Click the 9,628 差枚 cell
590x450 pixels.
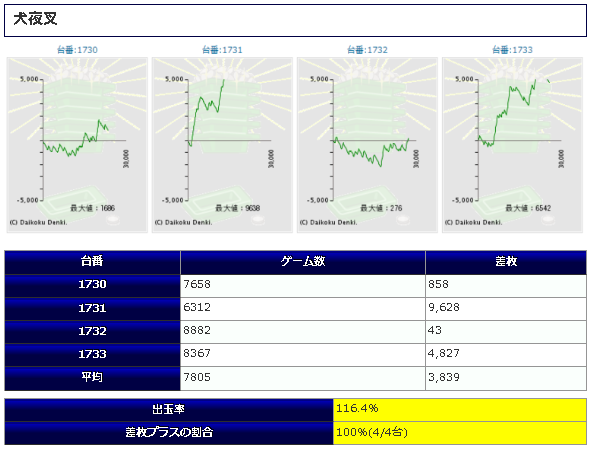tap(506, 309)
